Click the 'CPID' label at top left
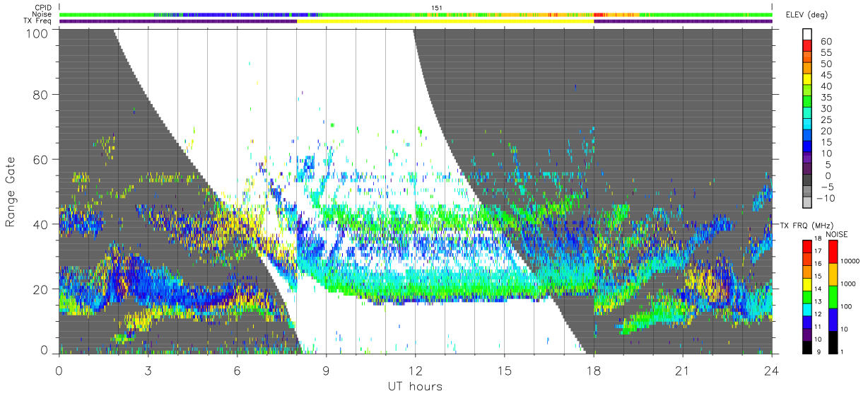The image size is (868, 401). pyautogui.click(x=42, y=7)
